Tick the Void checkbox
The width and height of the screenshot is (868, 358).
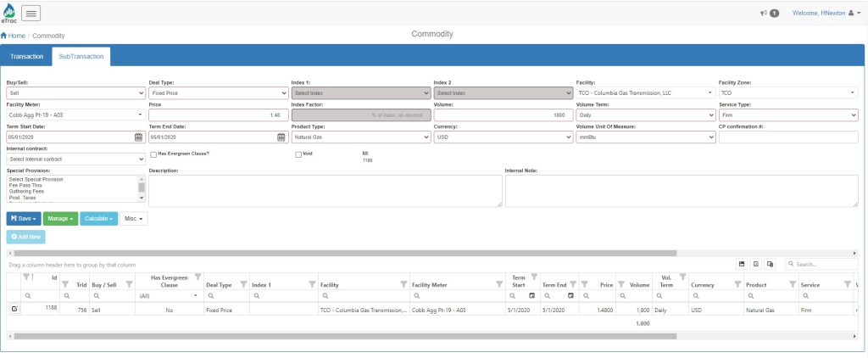tap(298, 154)
